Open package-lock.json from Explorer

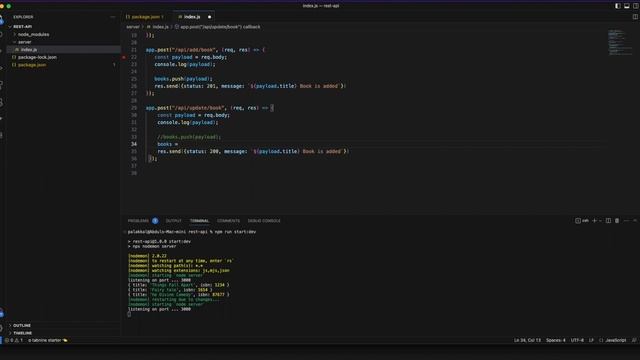pos(37,57)
